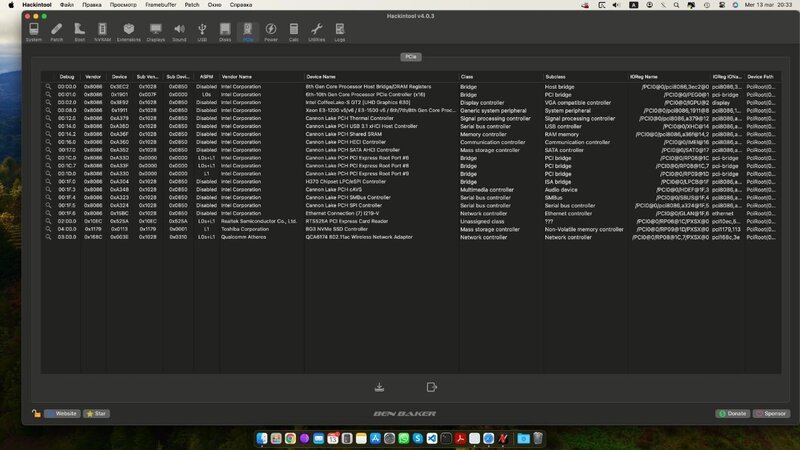
Task: Click the update PCI IDs download icon
Action: pyautogui.click(x=379, y=387)
